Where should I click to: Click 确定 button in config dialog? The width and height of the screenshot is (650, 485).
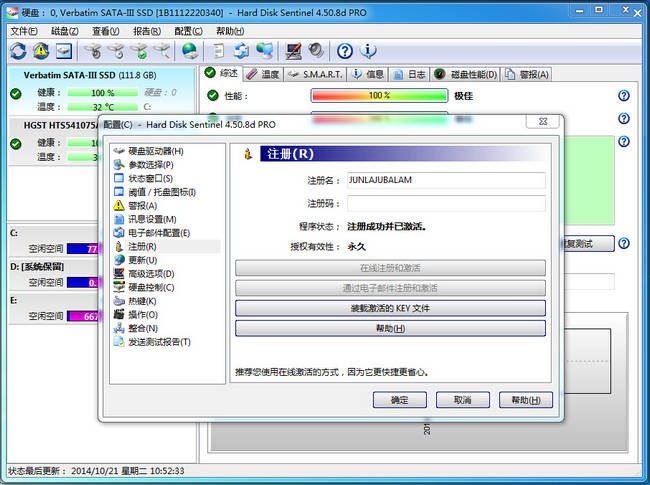400,400
